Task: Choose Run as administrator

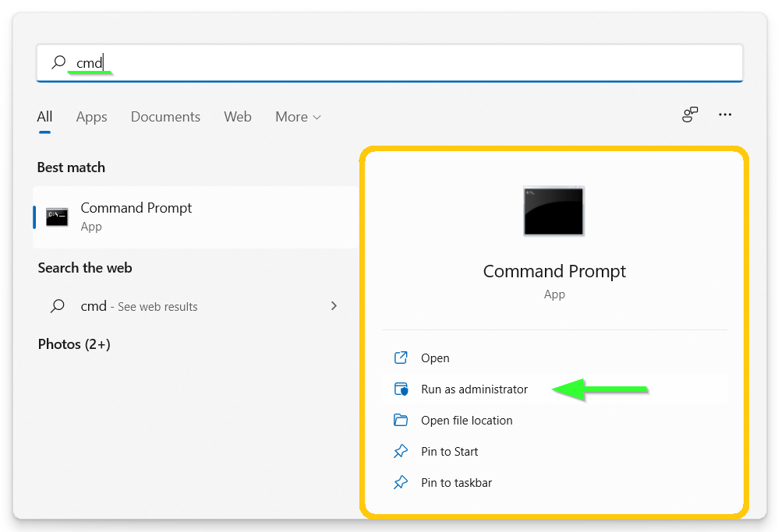Action: click(554, 389)
